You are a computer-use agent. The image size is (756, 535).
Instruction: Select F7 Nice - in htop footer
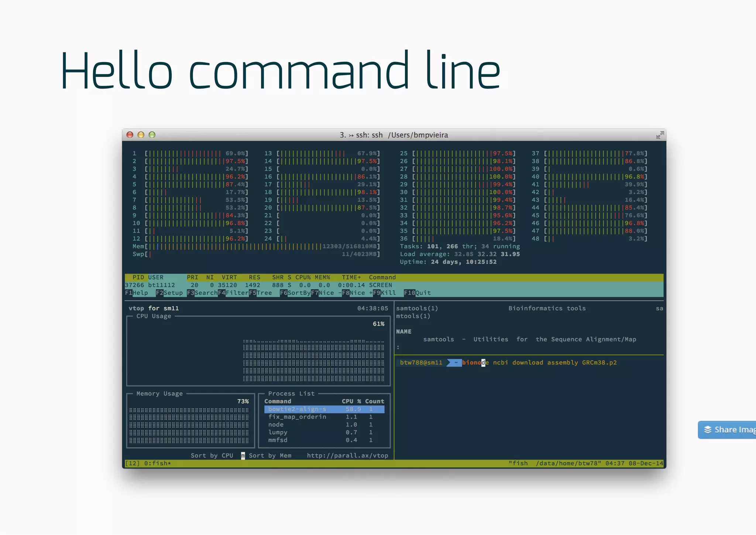326,293
